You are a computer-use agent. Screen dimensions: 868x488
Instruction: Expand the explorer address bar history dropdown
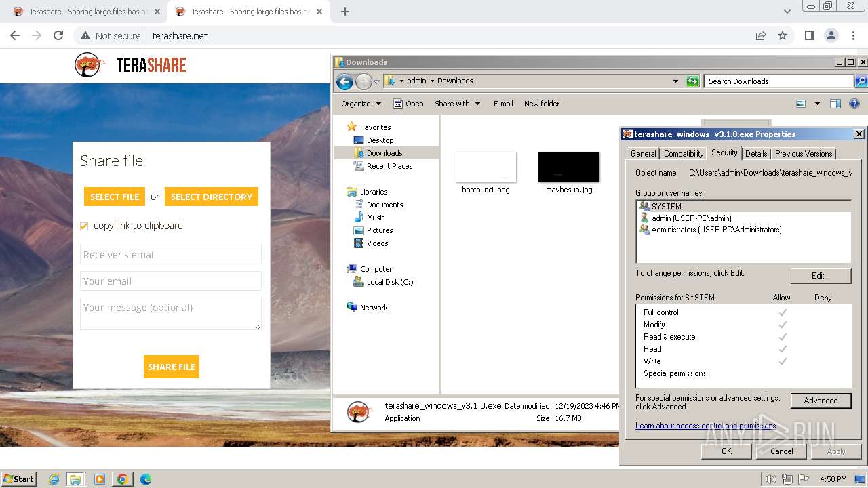675,81
